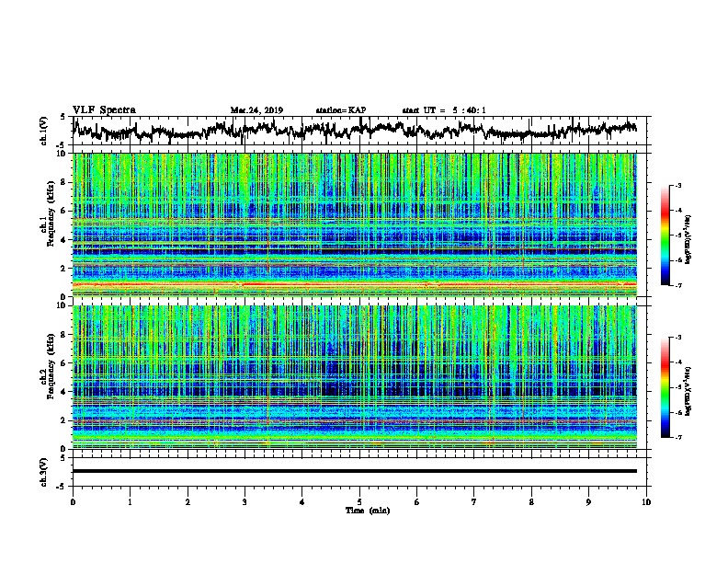The height and width of the screenshot is (563, 728).
Task: Click the flat black ch.3 voltage trace
Action: click(355, 471)
